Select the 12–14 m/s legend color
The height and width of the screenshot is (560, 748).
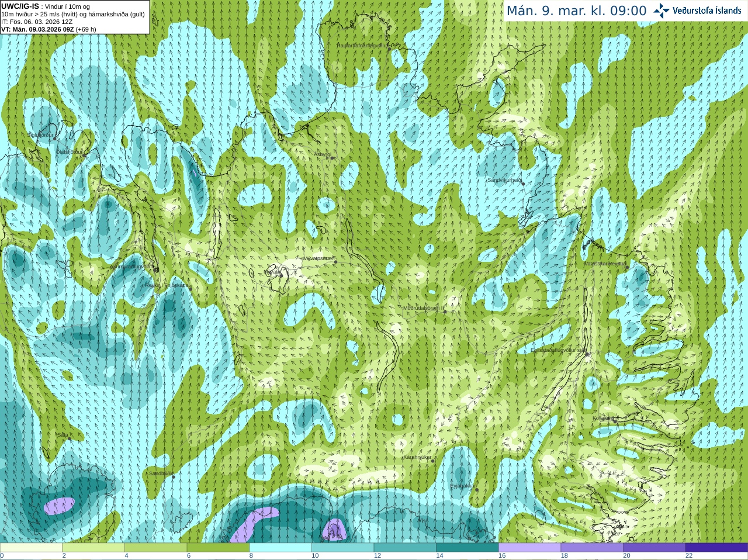click(x=405, y=548)
